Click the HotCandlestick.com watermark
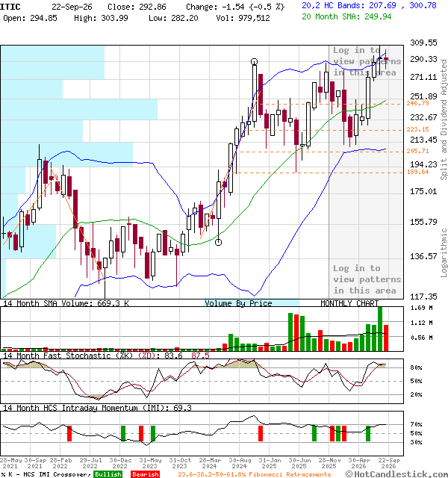Screen dimensions: 448x478 pos(396,474)
